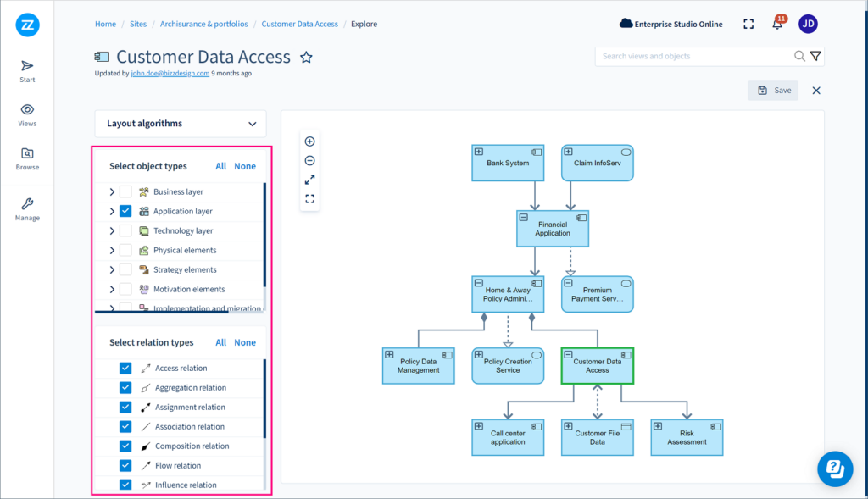Select All relation types
The width and height of the screenshot is (868, 499).
click(221, 342)
